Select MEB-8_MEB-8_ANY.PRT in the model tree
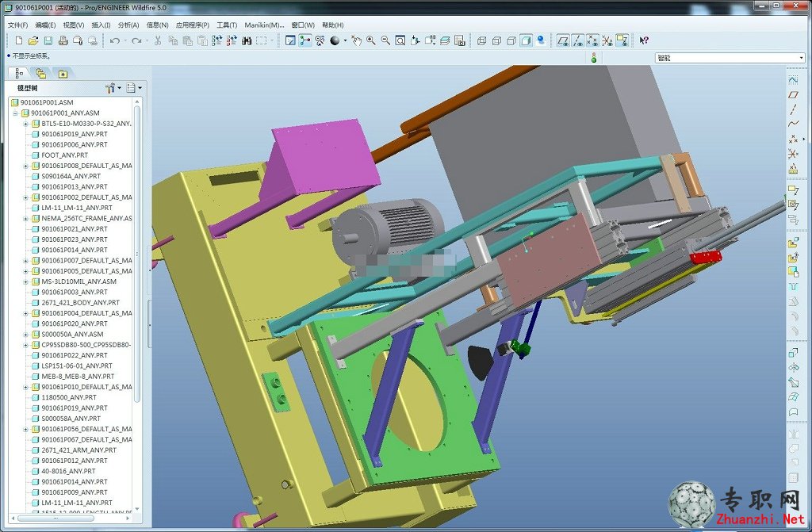The width and height of the screenshot is (812, 532). click(78, 377)
